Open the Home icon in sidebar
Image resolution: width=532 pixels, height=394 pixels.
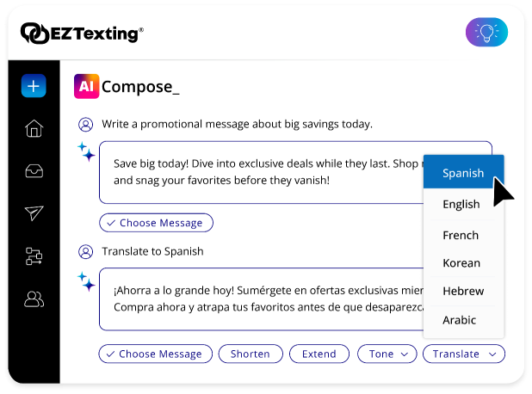34,128
